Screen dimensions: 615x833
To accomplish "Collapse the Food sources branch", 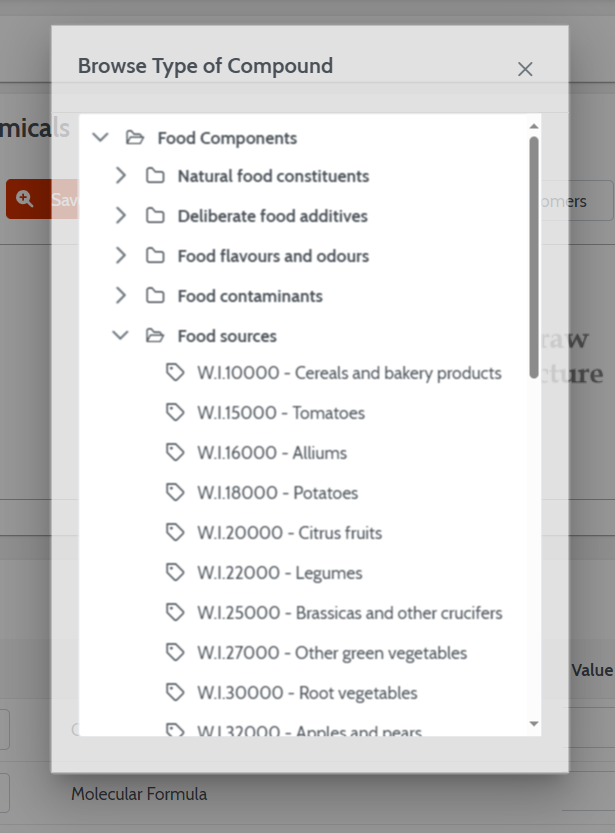I will point(121,335).
